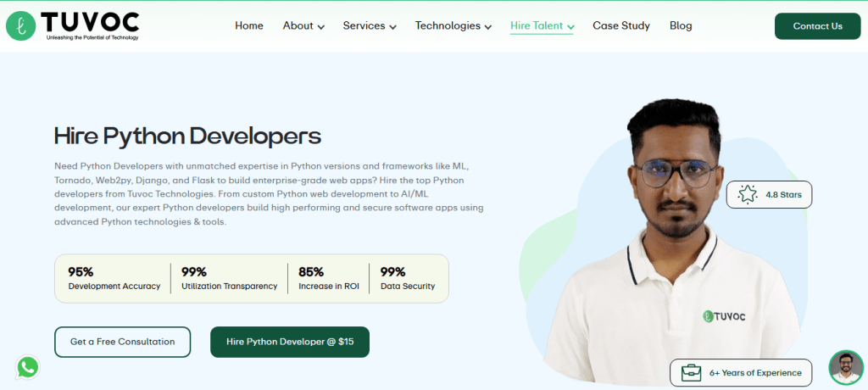
Task: Expand the Services dropdown menu
Action: tap(370, 25)
